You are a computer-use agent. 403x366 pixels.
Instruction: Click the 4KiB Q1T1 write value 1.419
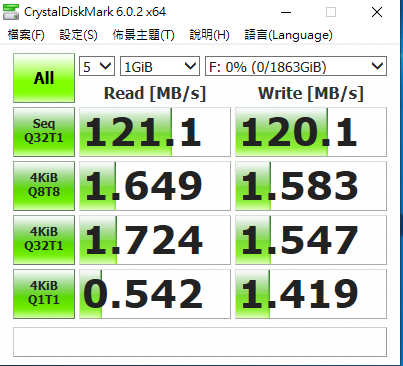311,294
